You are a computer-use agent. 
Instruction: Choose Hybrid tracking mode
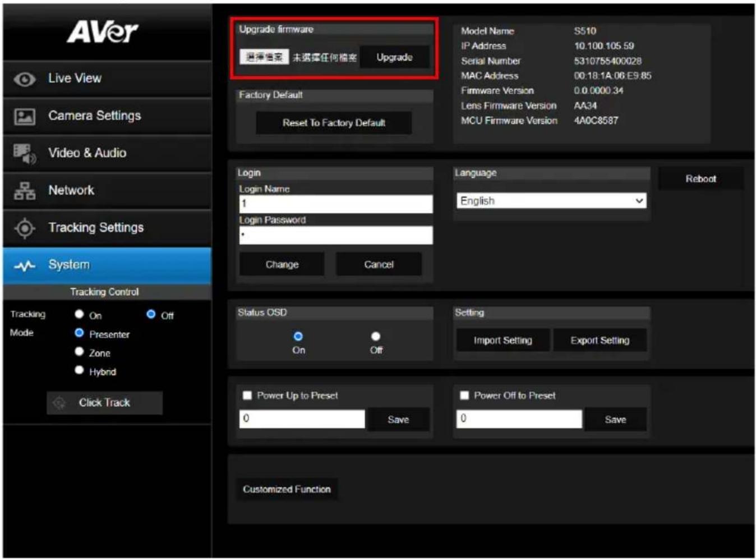click(x=79, y=370)
